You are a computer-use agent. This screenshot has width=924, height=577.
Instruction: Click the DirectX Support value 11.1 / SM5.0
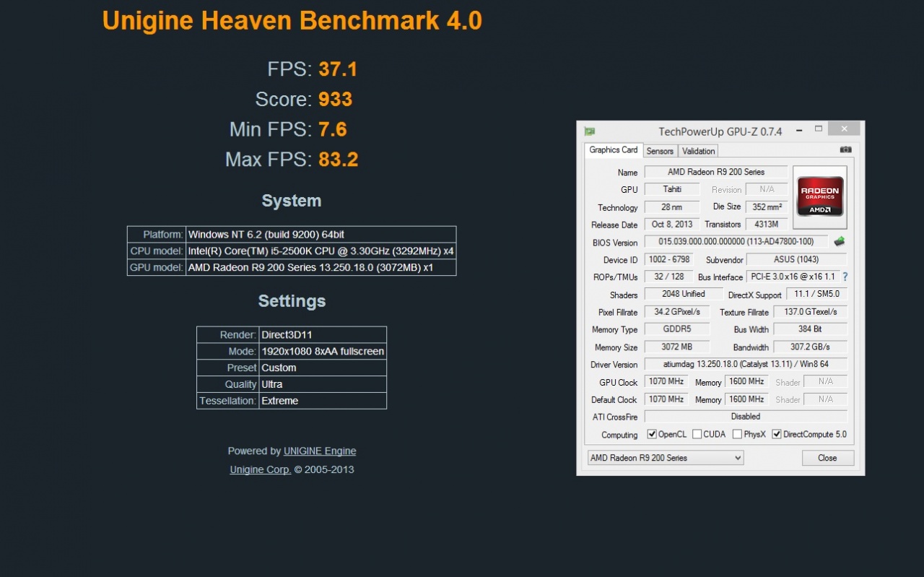click(x=816, y=294)
